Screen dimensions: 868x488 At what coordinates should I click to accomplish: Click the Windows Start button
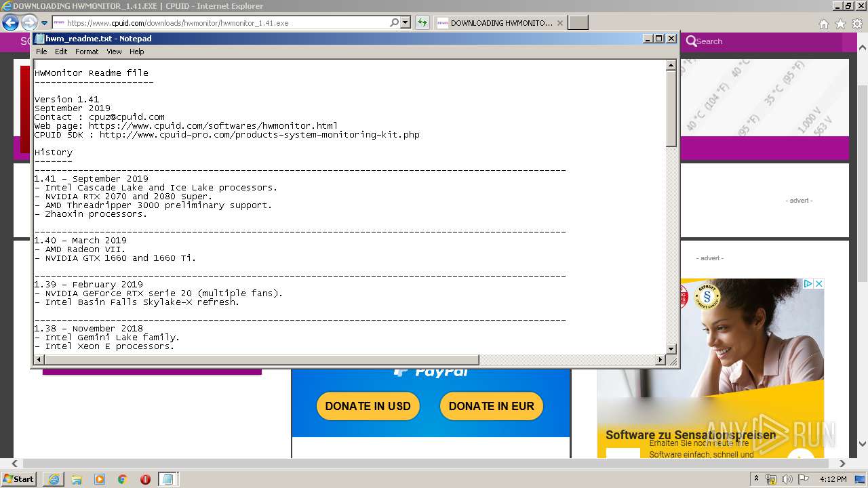click(x=19, y=479)
